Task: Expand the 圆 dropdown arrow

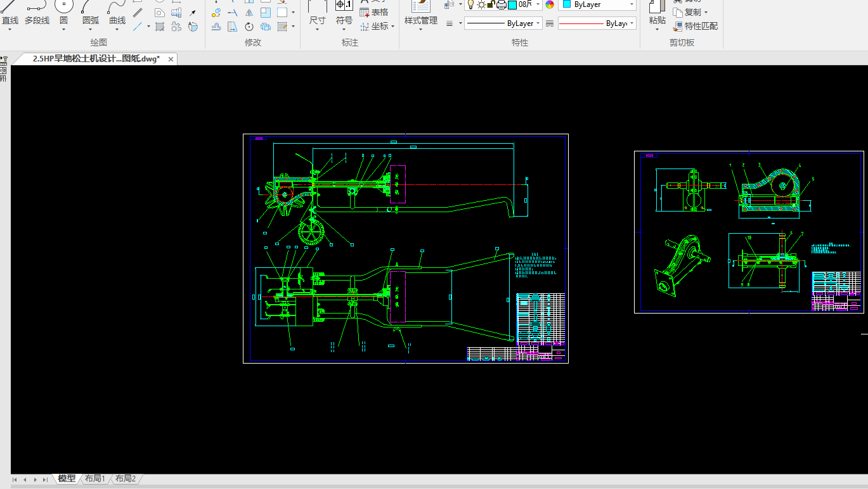Action: [x=63, y=30]
